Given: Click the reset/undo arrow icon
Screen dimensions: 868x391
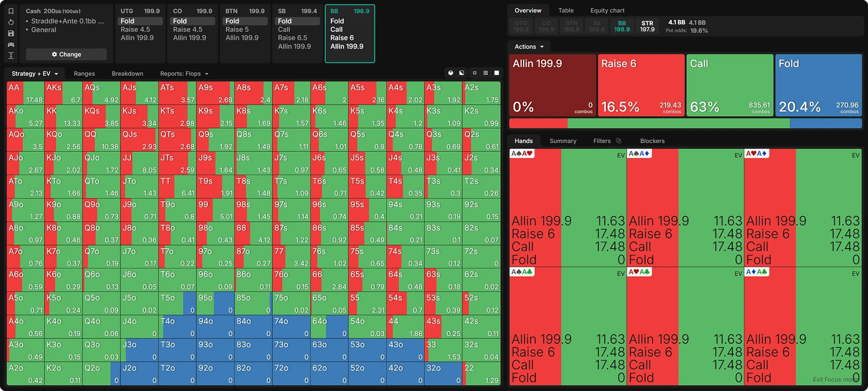Looking at the screenshot, I should coord(11,22).
